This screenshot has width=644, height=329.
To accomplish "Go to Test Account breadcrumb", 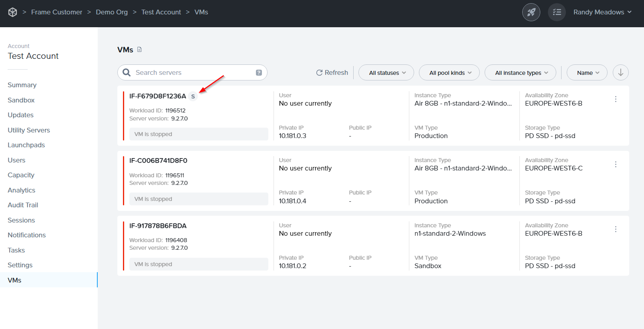I will 161,12.
